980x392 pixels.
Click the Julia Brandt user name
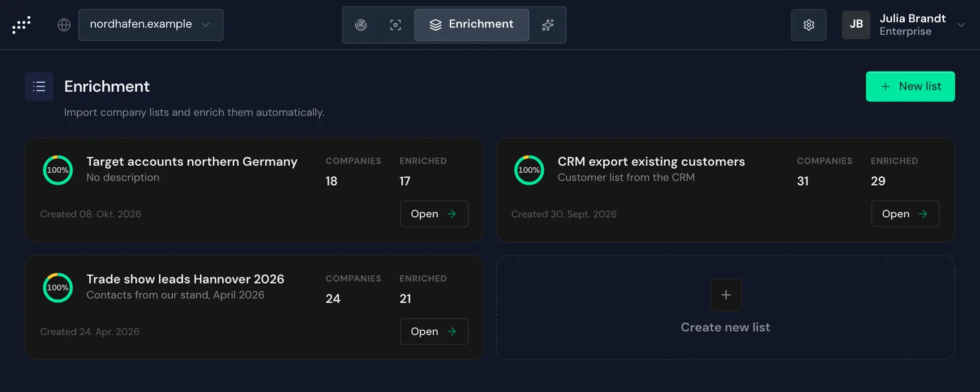tap(913, 18)
